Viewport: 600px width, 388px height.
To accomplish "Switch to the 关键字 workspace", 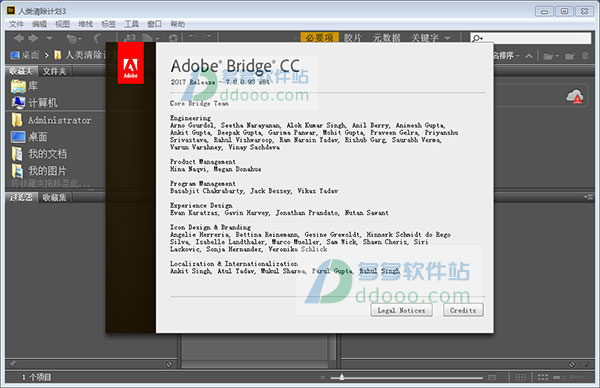I will pos(425,38).
